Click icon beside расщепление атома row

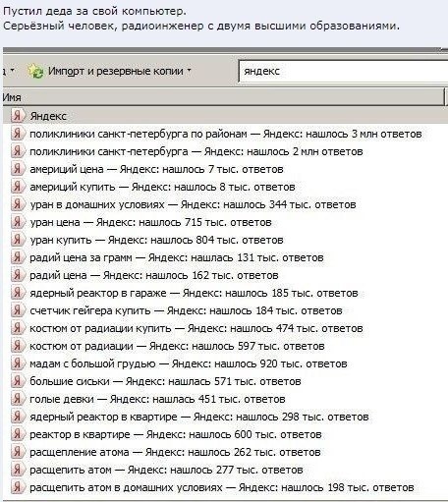point(18,452)
